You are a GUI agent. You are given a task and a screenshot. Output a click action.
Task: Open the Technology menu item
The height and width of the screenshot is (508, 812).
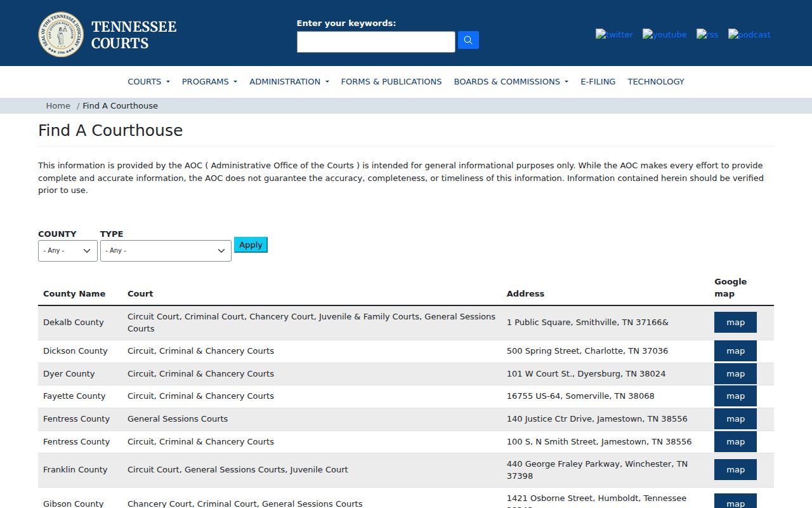point(656,81)
